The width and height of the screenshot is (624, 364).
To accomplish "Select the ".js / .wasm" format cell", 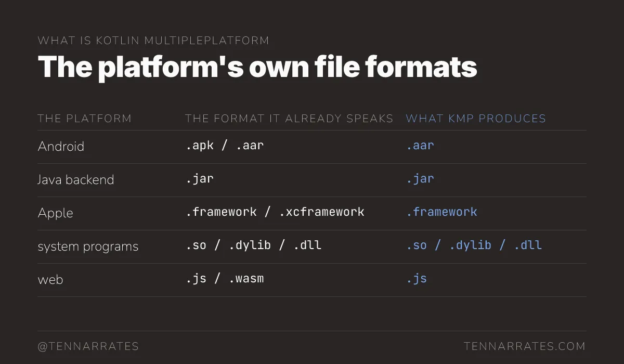I will 225,279.
